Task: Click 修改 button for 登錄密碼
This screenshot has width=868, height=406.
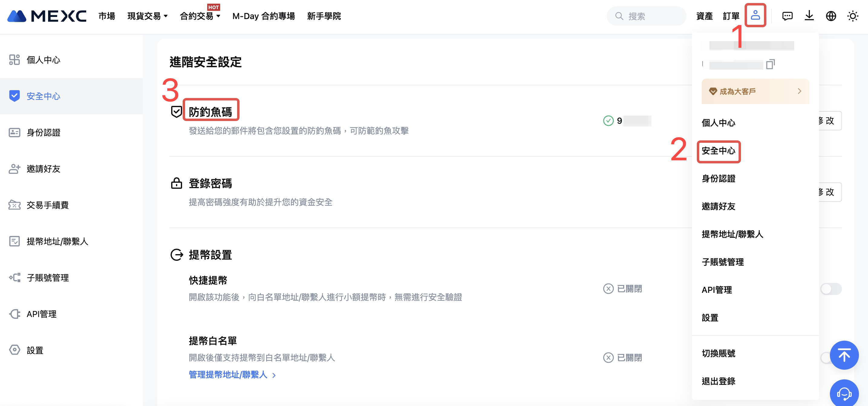Action: (x=830, y=192)
